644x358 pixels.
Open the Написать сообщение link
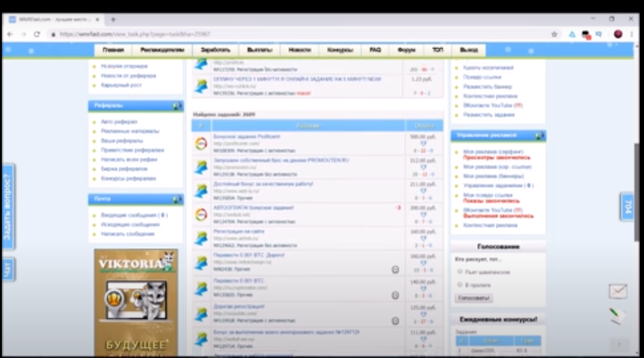[128, 234]
